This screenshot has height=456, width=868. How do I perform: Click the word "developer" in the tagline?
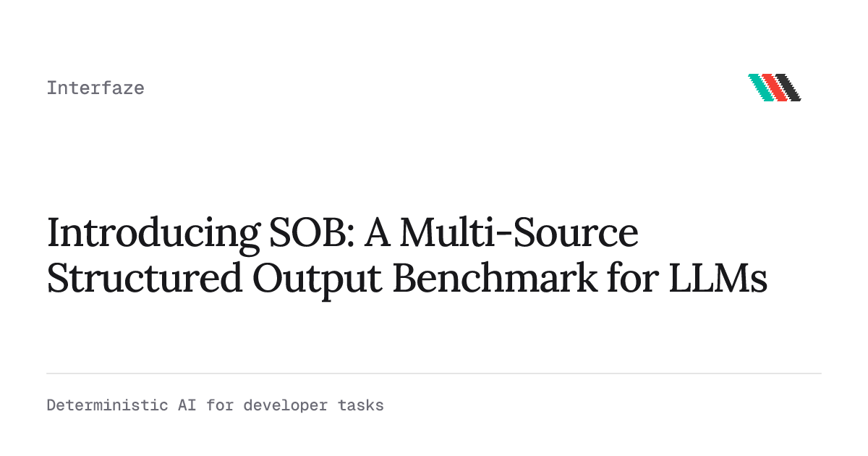click(285, 405)
